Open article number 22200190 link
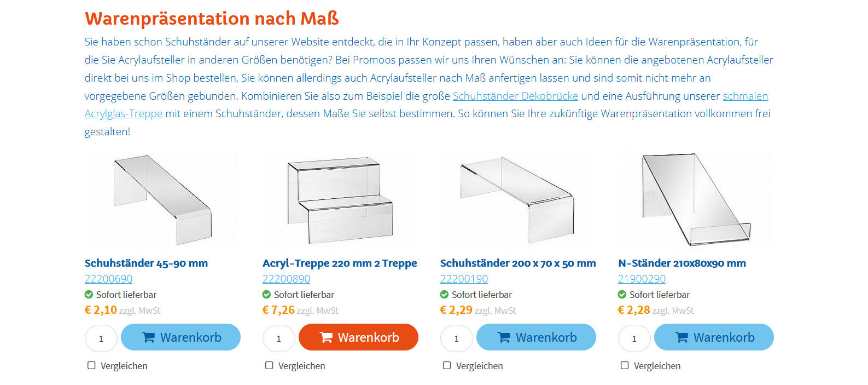Viewport: 868px width, 385px height. pyautogui.click(x=464, y=279)
